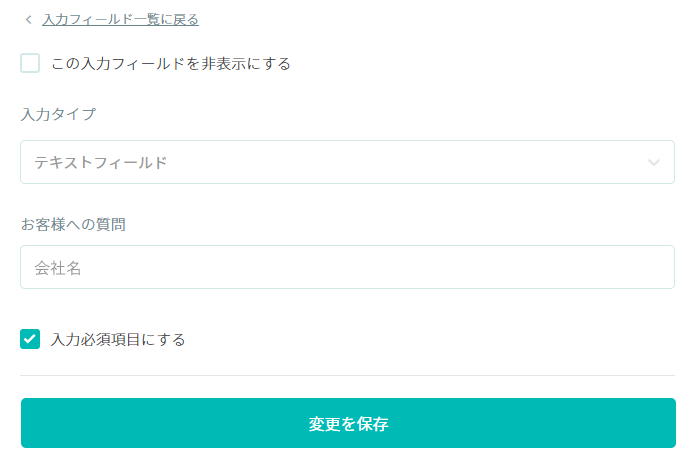Viewport: 695px width, 466px height.
Task: Uncheck the 入力必須項目にする checkbox
Action: click(30, 339)
